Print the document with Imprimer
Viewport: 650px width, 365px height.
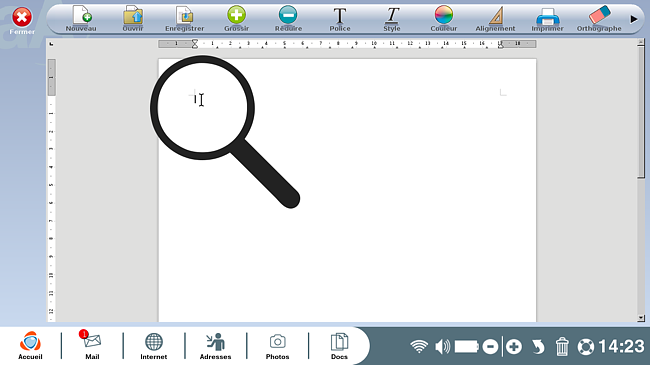coord(547,19)
